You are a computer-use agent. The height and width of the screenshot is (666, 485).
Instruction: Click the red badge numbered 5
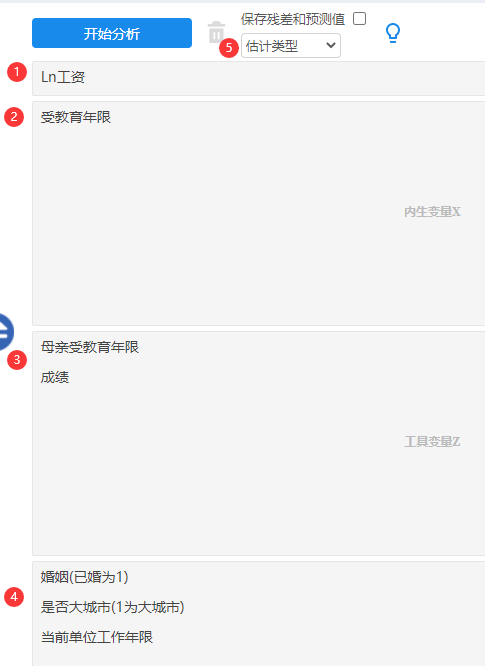tap(229, 48)
